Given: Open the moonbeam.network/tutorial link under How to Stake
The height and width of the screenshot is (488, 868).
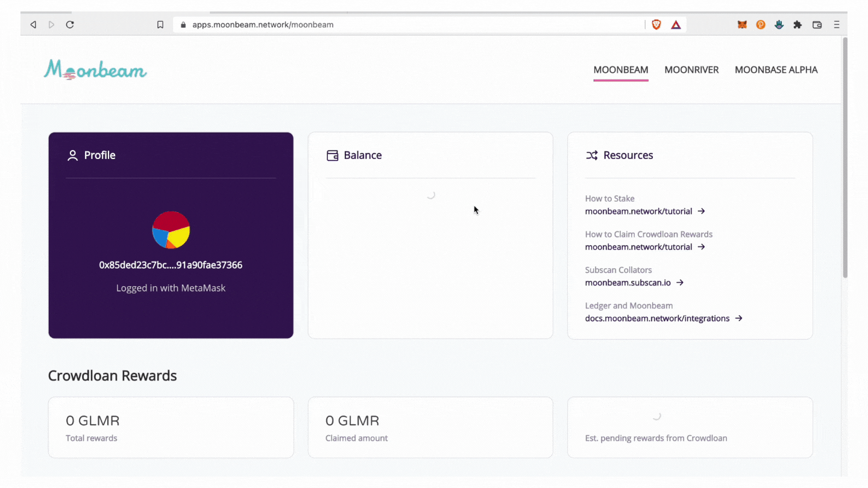Looking at the screenshot, I should click(x=638, y=211).
